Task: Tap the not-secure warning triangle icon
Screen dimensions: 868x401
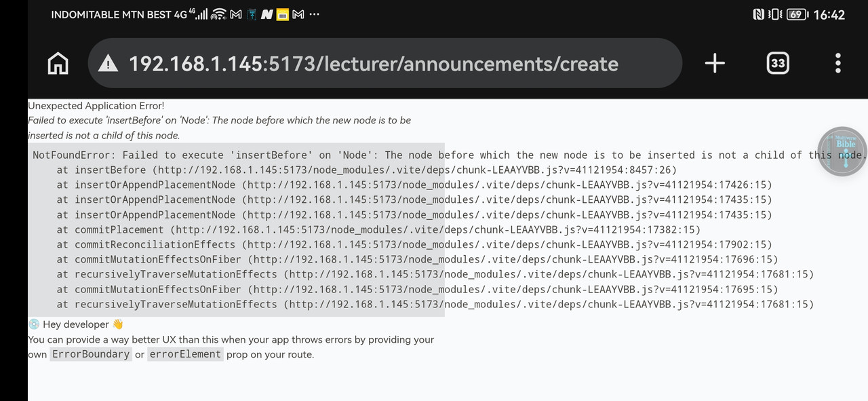Action: pyautogui.click(x=108, y=64)
